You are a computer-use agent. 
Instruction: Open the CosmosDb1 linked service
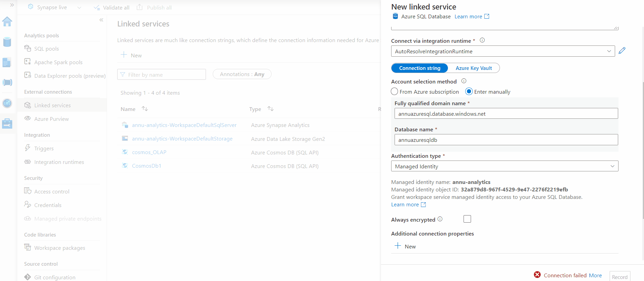[x=146, y=166]
